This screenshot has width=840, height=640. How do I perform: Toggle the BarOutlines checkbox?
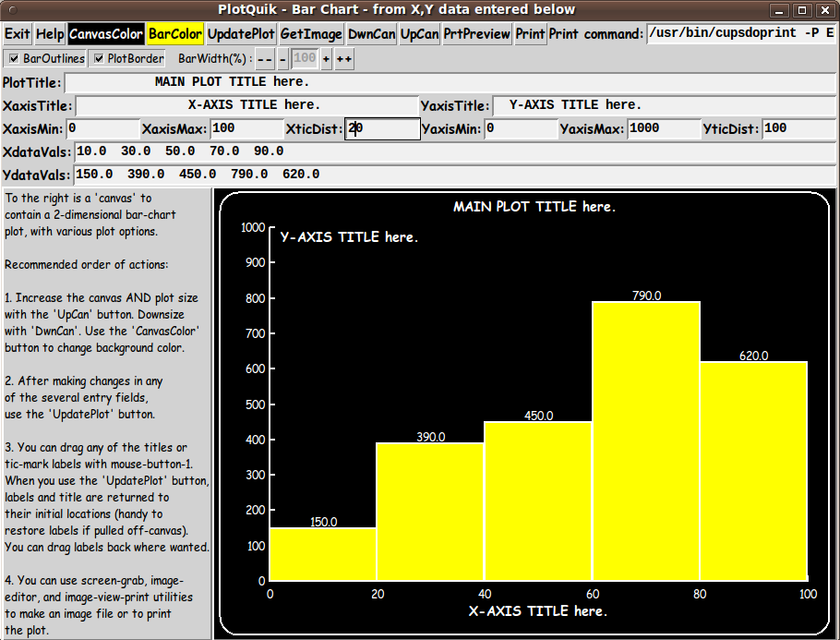(45, 58)
